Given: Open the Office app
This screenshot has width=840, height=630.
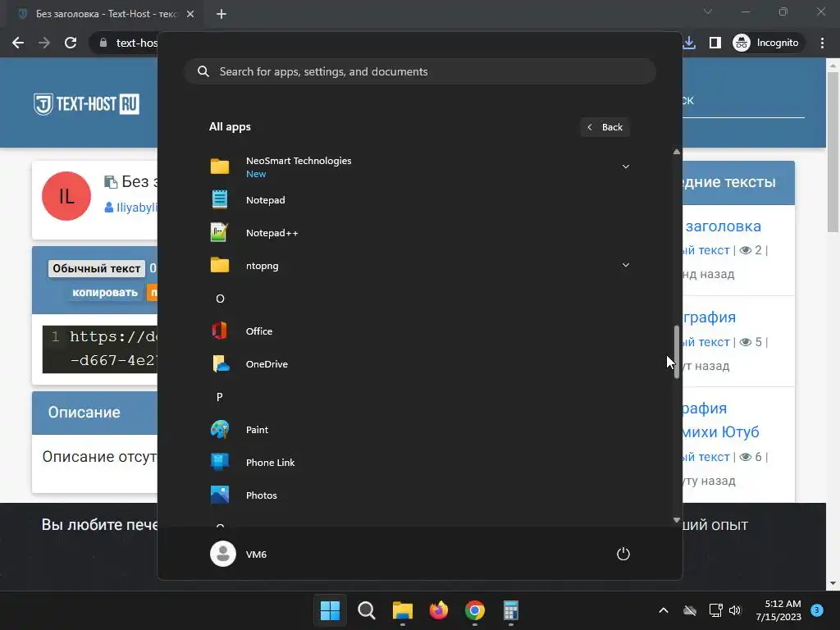Looking at the screenshot, I should (x=419, y=331).
